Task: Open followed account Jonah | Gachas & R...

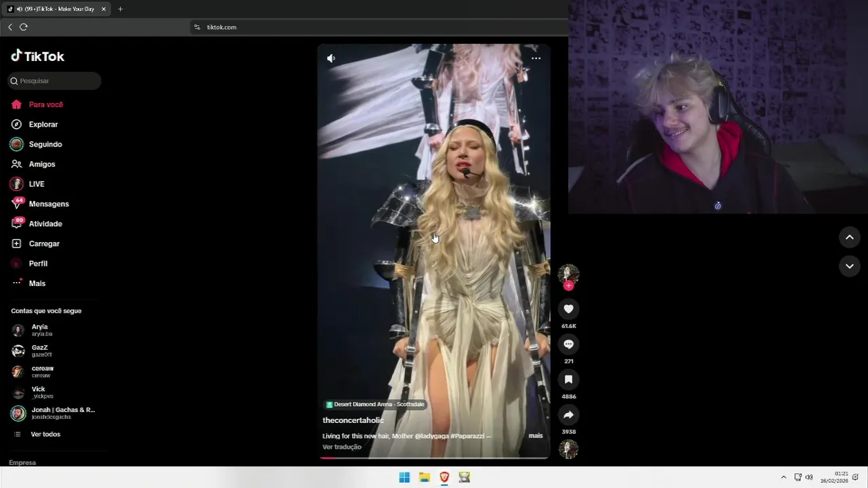Action: coord(54,413)
